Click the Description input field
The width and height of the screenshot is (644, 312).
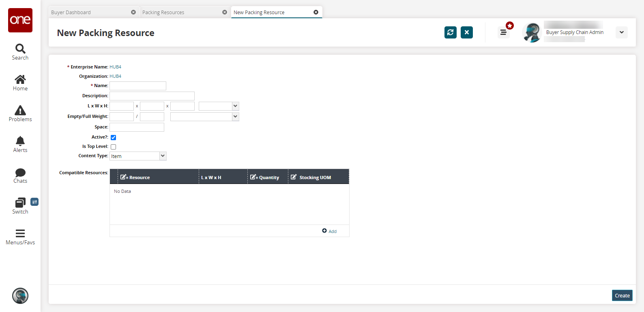point(152,96)
